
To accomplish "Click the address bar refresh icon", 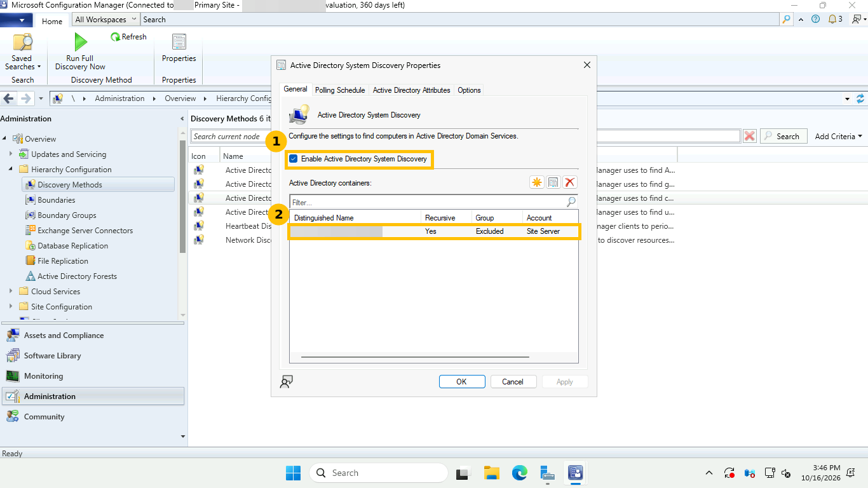I will tap(860, 98).
